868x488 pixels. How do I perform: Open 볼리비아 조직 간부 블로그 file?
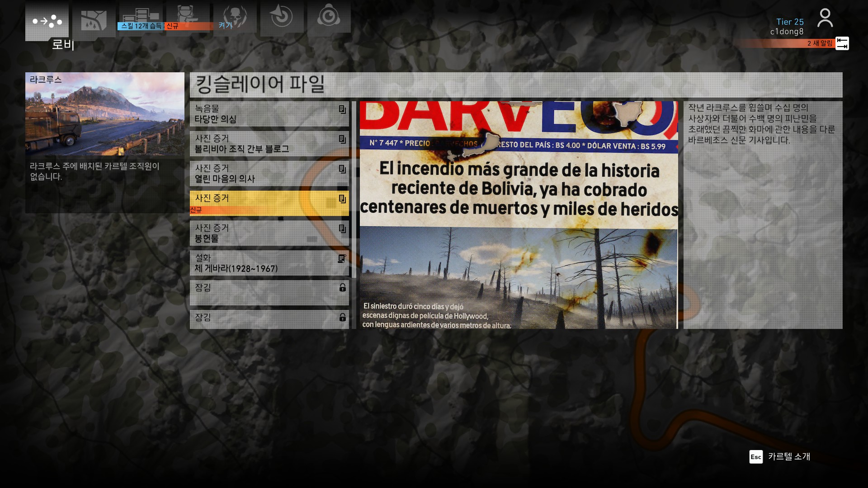pos(269,144)
